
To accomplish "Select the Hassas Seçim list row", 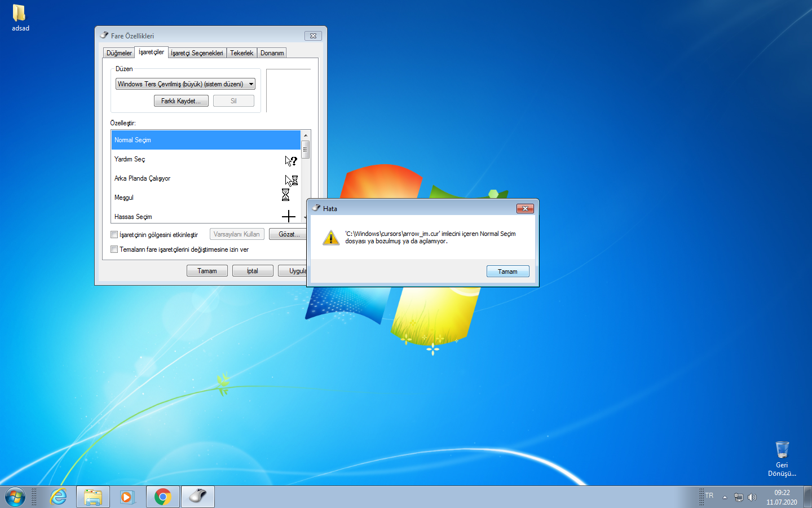I will tap(206, 216).
